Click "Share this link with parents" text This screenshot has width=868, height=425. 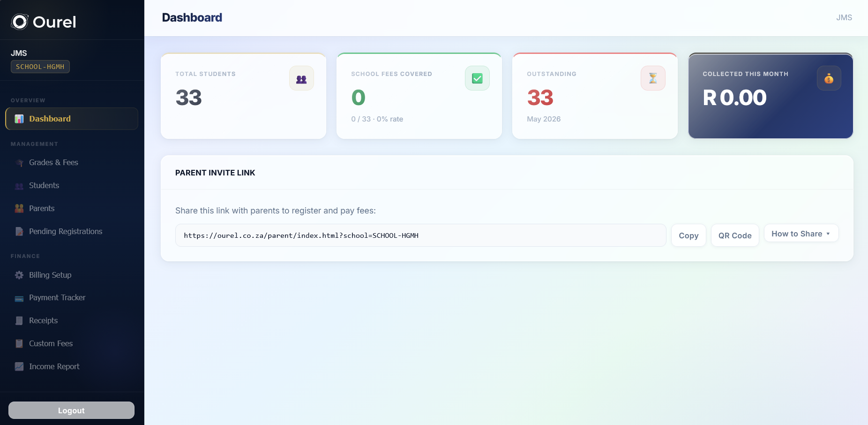[276, 211]
